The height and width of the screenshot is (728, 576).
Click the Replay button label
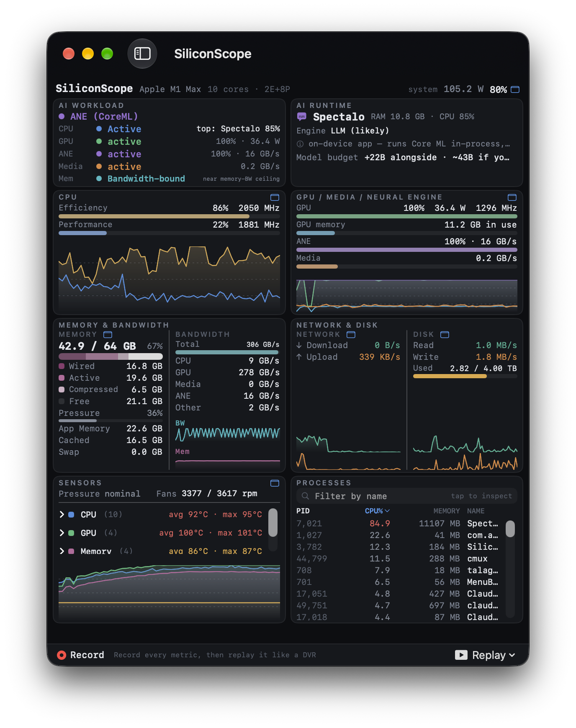pyautogui.click(x=489, y=655)
